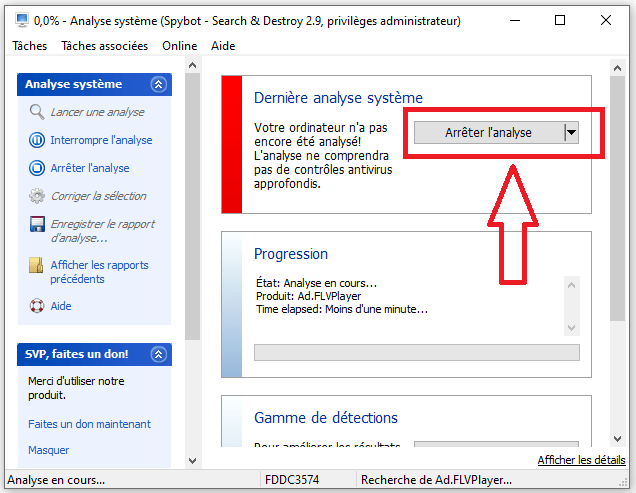Viewport: 636px width, 493px height.
Task: Click Afficher les détails link
Action: (581, 460)
